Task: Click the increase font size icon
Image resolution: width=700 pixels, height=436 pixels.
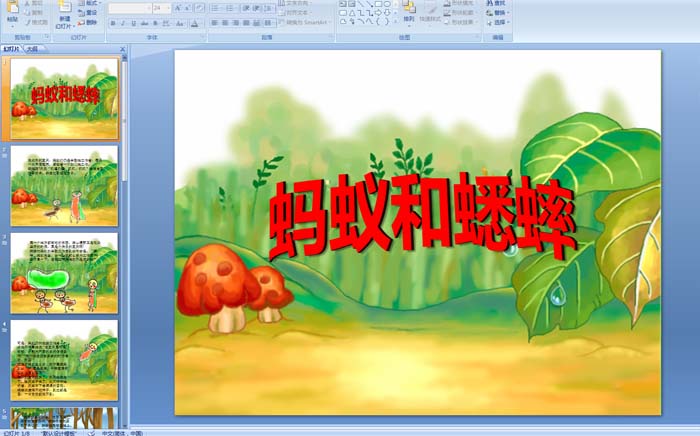Action: pyautogui.click(x=177, y=7)
